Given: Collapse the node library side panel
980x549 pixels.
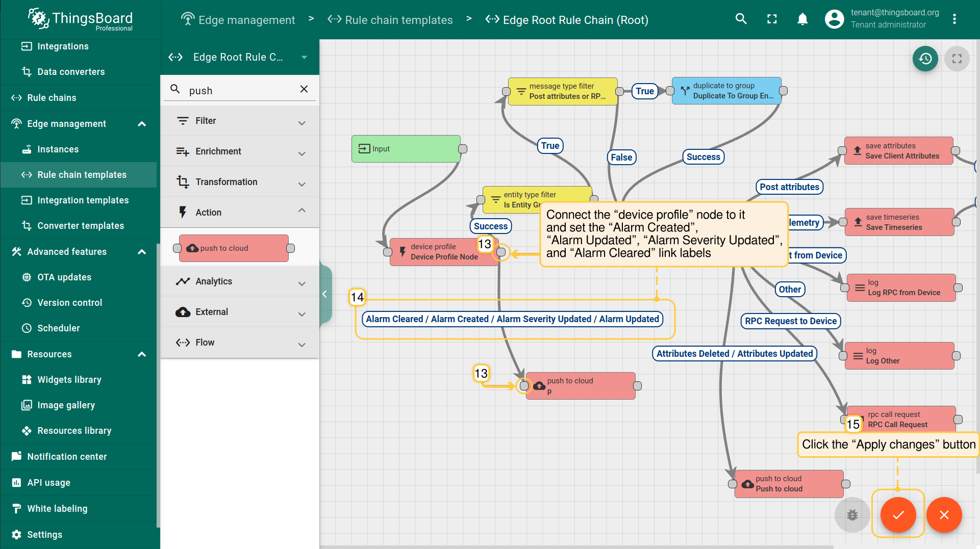Looking at the screenshot, I should coord(324,294).
